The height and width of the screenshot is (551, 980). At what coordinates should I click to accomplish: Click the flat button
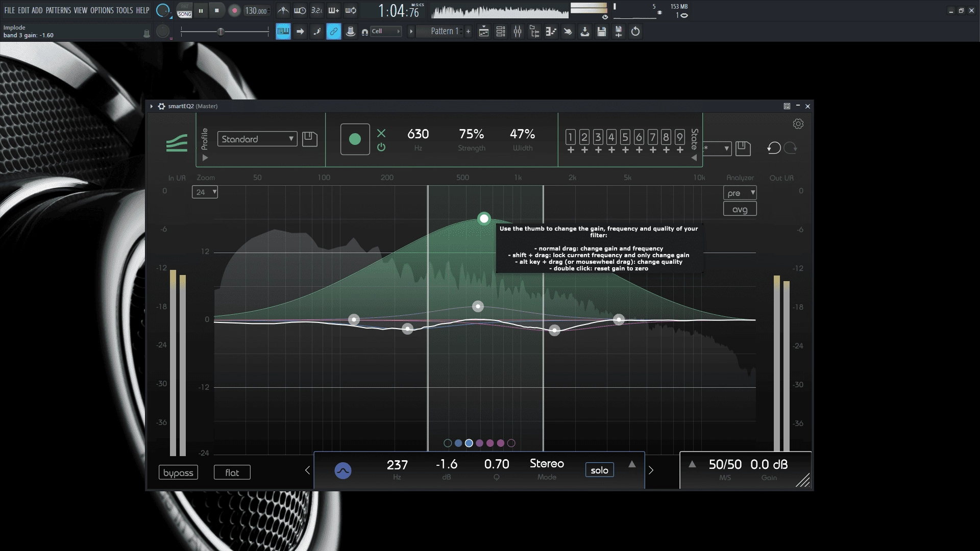coord(232,472)
